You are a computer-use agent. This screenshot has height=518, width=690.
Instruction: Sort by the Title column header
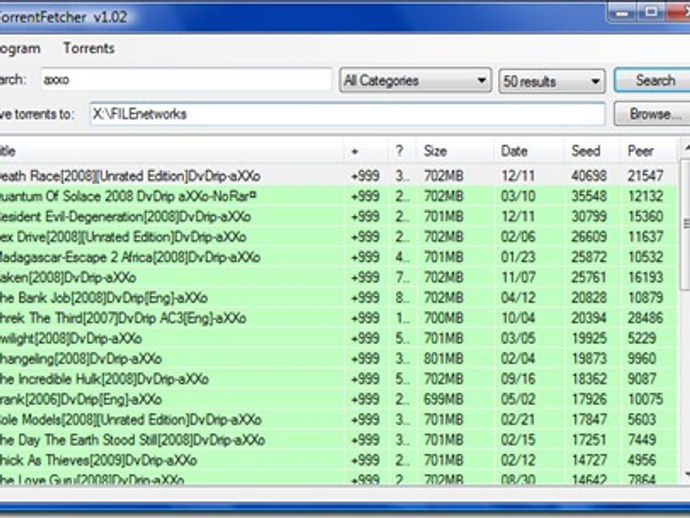click(x=172, y=151)
